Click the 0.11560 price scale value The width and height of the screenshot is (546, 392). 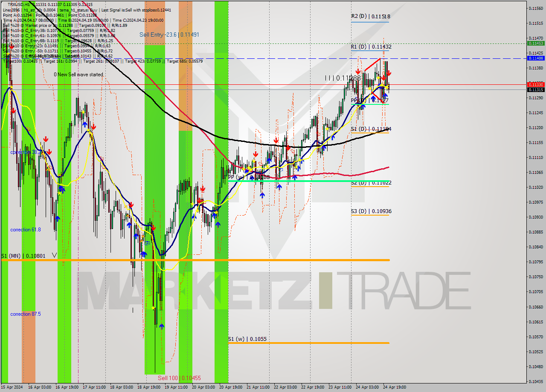tap(535, 8)
